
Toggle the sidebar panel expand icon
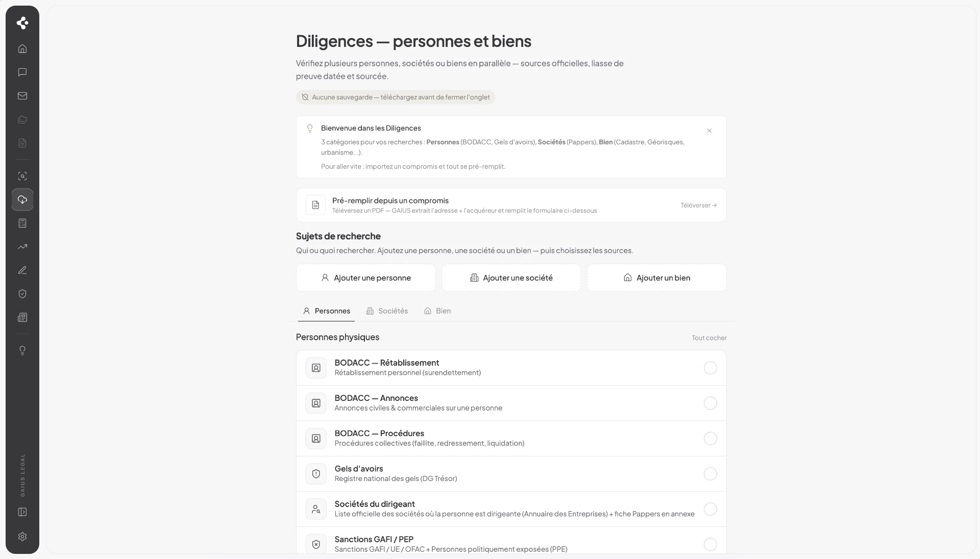point(22,512)
